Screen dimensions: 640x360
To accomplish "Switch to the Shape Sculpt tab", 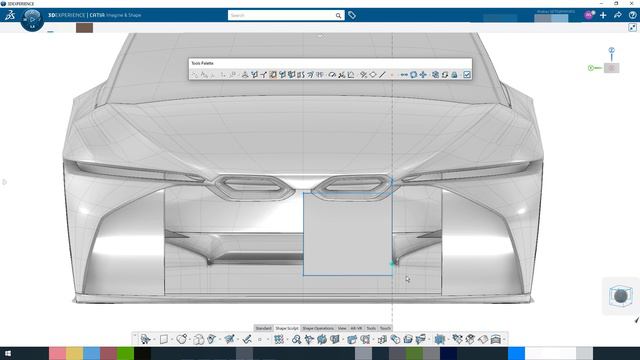I will click(x=287, y=328).
